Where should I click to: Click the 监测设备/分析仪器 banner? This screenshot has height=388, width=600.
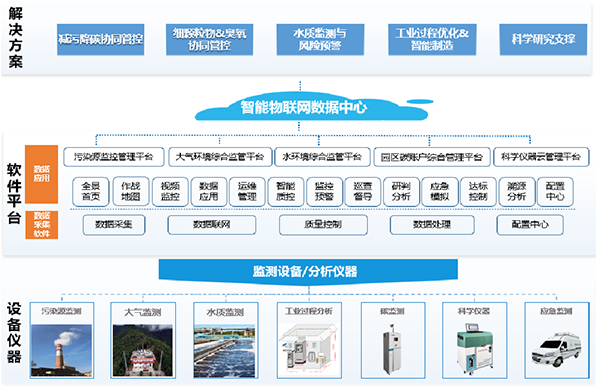point(308,272)
